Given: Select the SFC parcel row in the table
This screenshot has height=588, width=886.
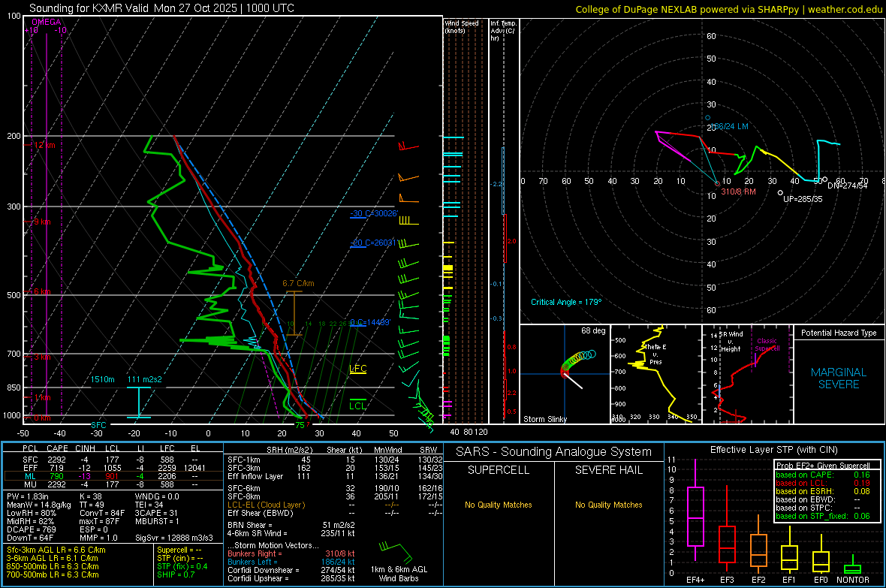Looking at the screenshot, I should (x=113, y=460).
